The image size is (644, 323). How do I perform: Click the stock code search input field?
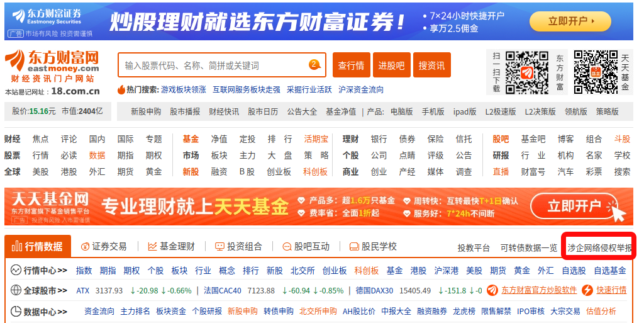pos(214,65)
